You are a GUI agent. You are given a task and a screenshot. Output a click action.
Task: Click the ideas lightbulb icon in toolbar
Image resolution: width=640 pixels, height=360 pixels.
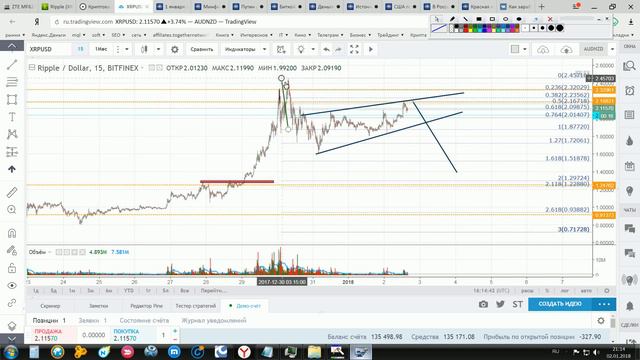click(301, 49)
